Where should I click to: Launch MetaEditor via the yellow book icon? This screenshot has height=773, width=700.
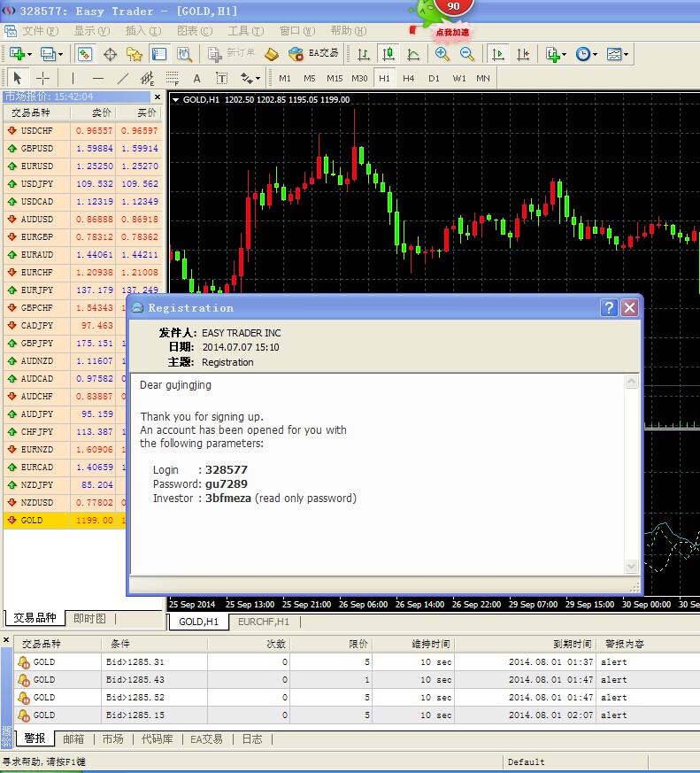point(272,54)
